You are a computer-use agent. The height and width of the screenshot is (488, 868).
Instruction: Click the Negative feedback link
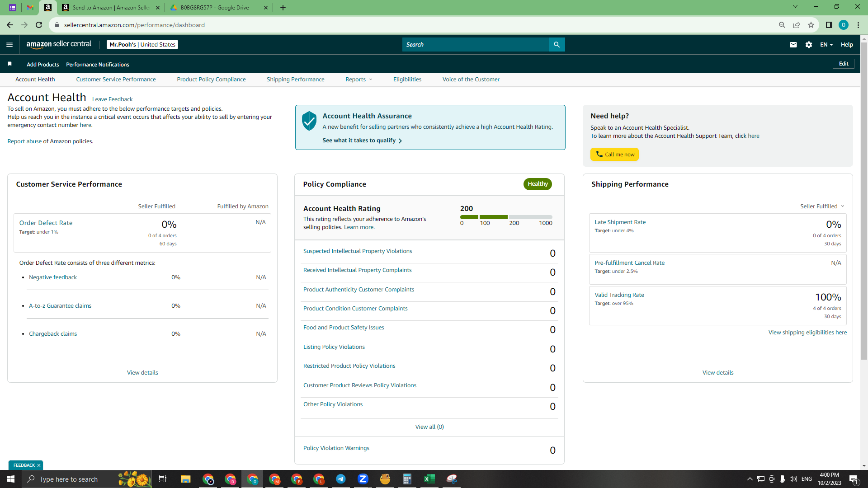click(x=53, y=277)
